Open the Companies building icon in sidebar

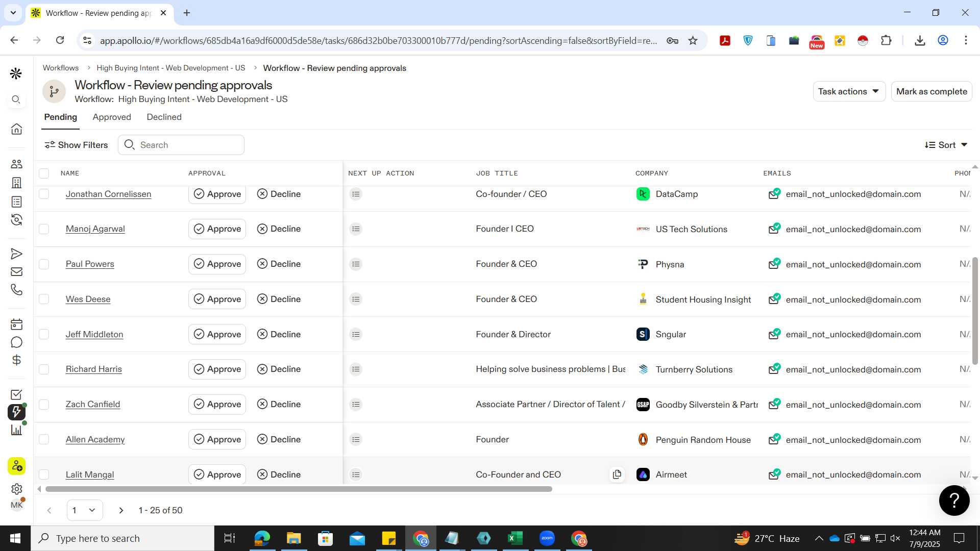pyautogui.click(x=16, y=183)
